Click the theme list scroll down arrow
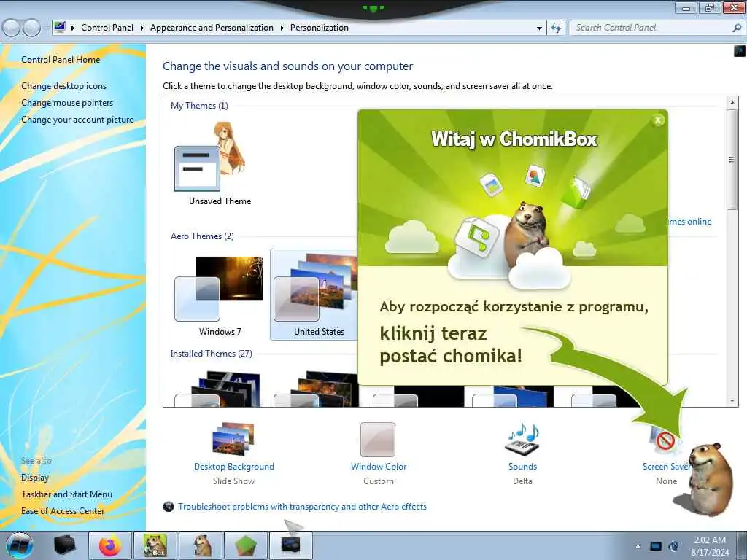This screenshot has width=747, height=560. 732,401
